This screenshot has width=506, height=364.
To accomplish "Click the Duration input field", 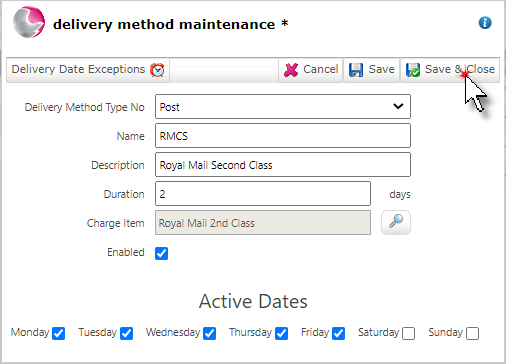I will click(263, 194).
